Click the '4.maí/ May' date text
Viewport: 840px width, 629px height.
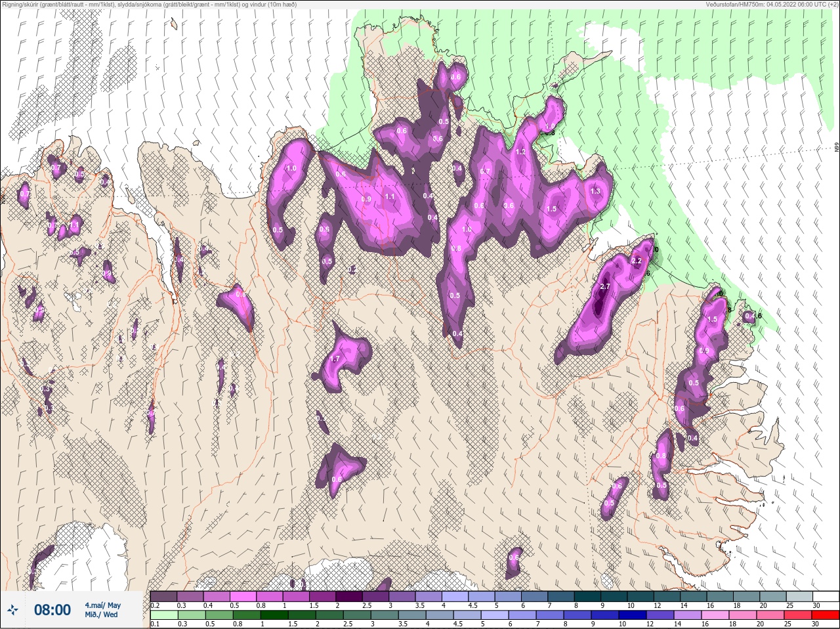(102, 605)
